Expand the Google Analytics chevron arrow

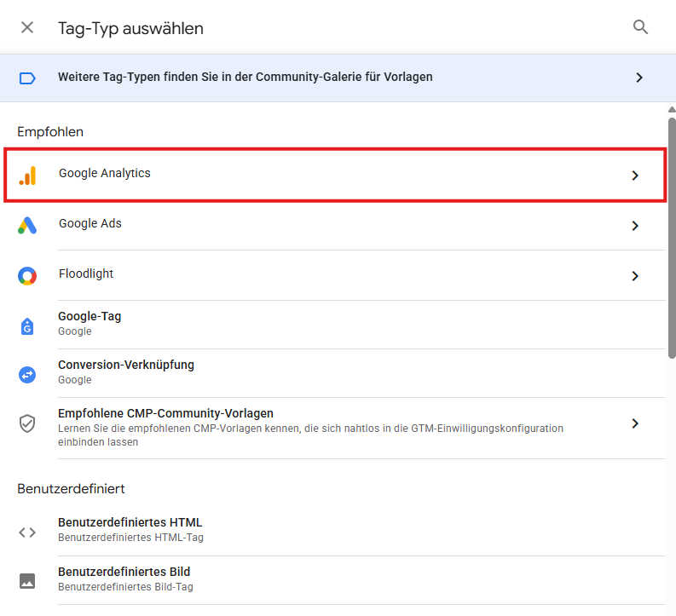(x=635, y=176)
